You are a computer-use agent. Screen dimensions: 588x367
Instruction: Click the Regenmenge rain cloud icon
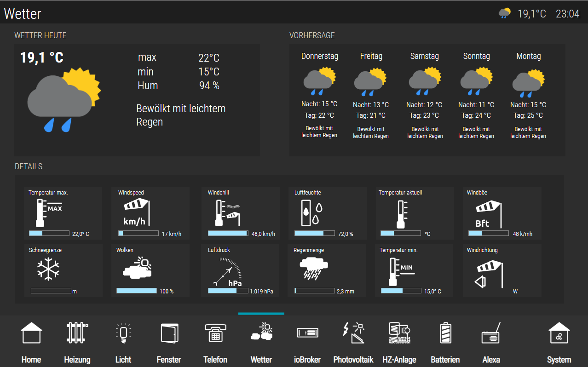[313, 268]
